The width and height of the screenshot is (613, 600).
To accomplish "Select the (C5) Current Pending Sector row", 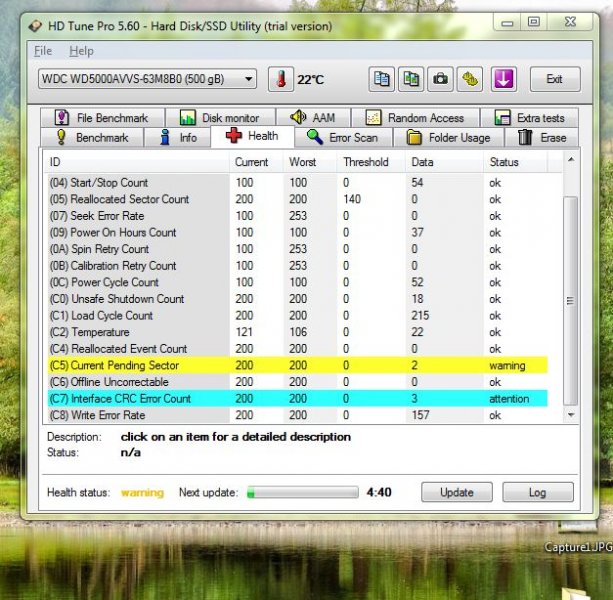I will [x=297, y=365].
